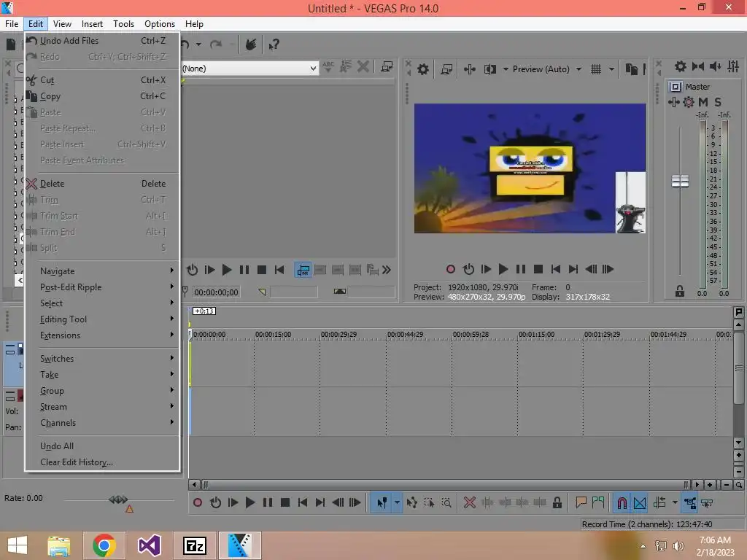Select the Selection edit tool

click(x=429, y=502)
